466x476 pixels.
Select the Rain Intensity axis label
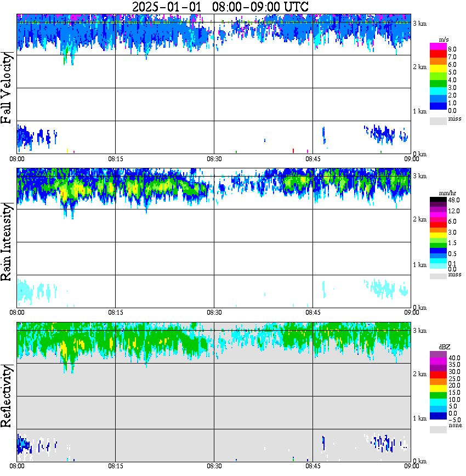(x=6, y=242)
